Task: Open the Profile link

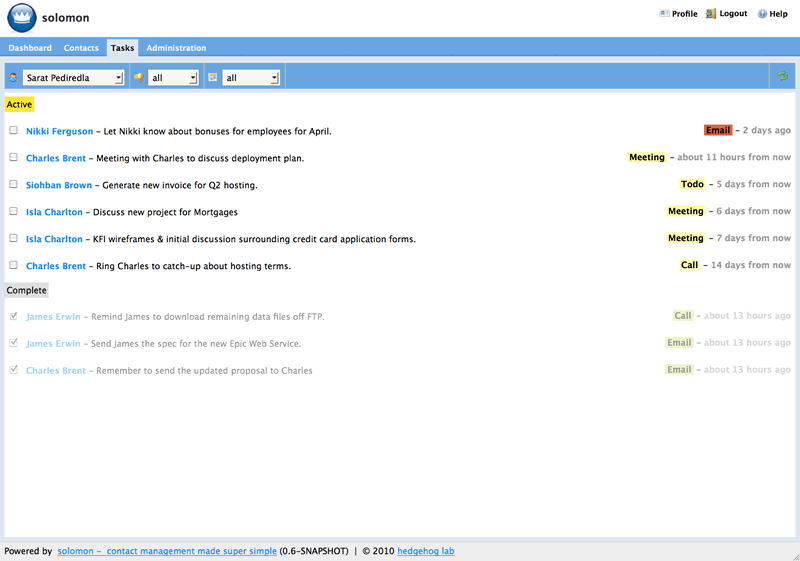Action: [684, 14]
